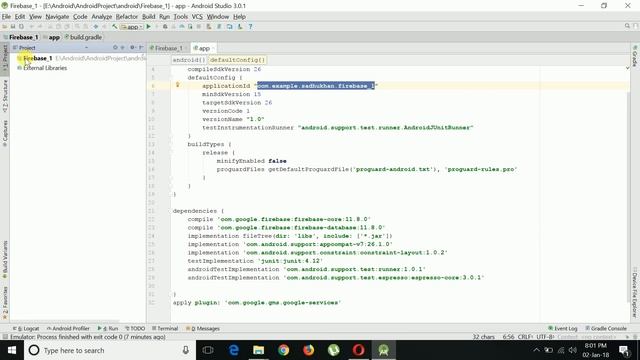The image size is (640, 360).
Task: Open the Refactor menu
Action: pyautogui.click(x=127, y=16)
